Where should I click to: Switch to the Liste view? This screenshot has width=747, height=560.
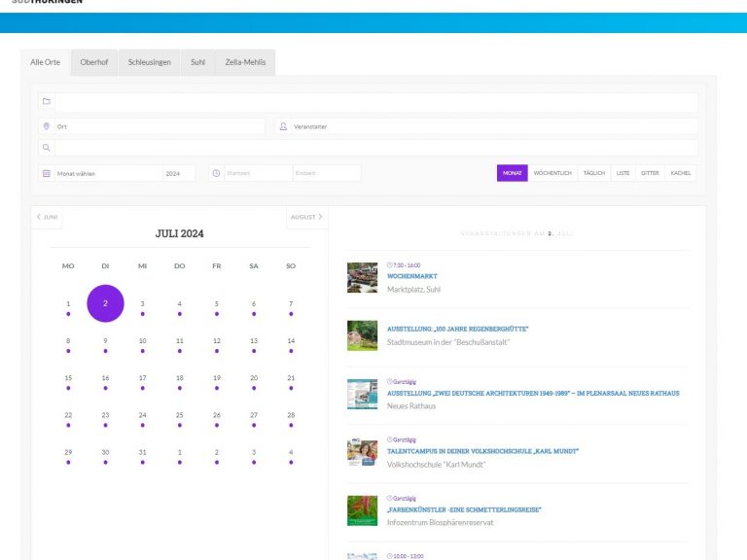click(x=622, y=173)
